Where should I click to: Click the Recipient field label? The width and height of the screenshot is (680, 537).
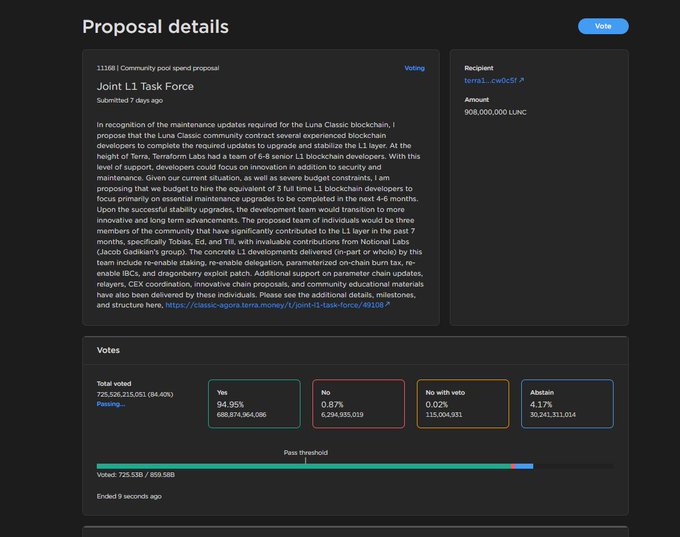479,68
